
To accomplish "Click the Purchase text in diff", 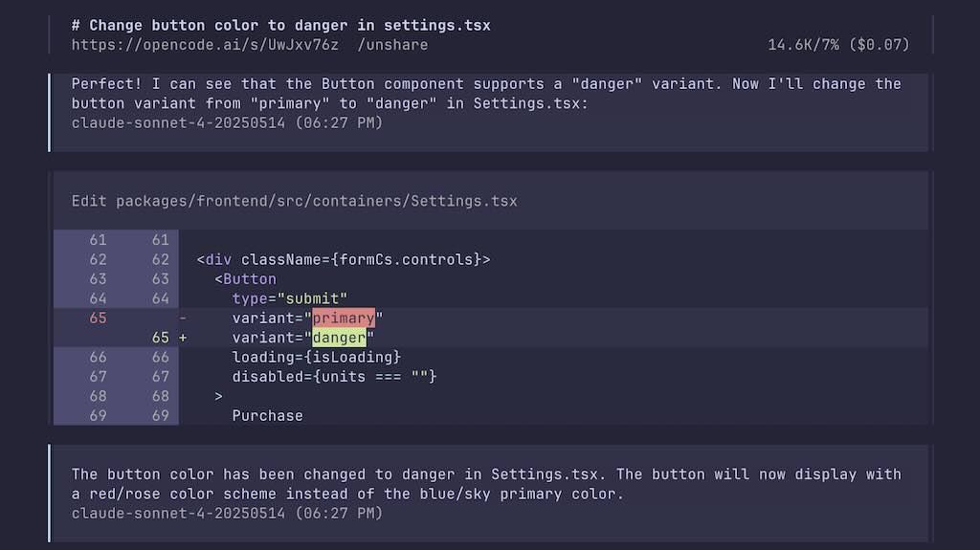I will 268,416.
